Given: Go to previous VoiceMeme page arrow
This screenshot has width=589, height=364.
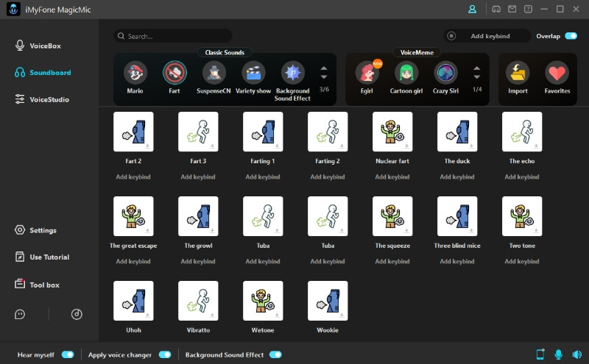Looking at the screenshot, I should click(476, 68).
